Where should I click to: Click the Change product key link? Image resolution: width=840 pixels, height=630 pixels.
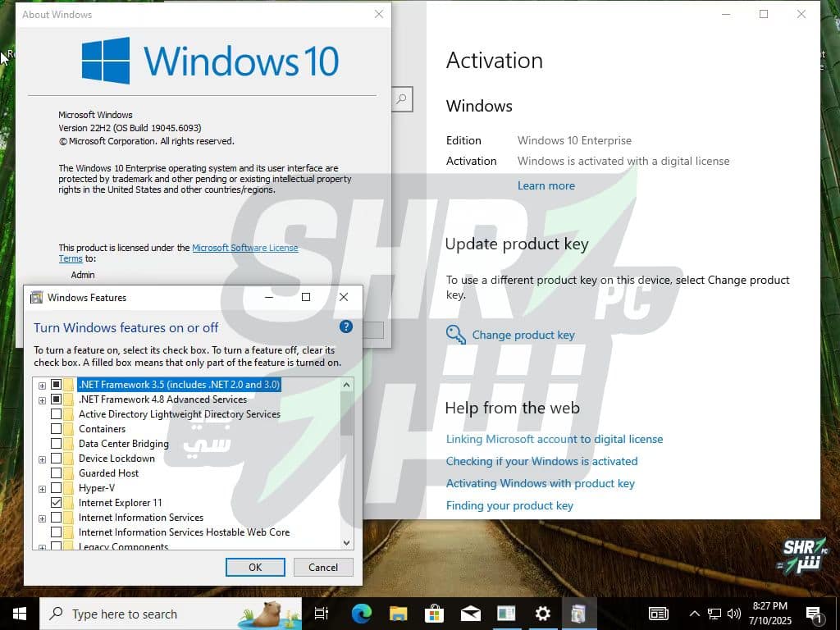pyautogui.click(x=523, y=335)
